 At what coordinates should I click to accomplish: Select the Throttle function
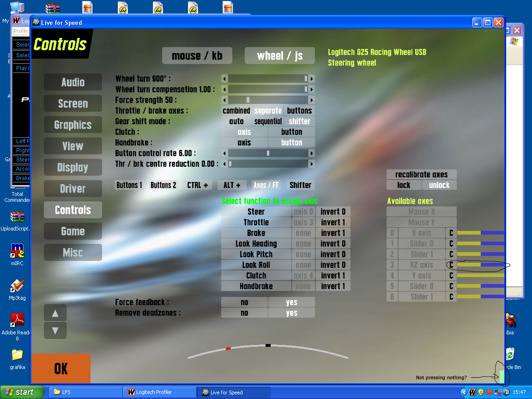(x=256, y=222)
